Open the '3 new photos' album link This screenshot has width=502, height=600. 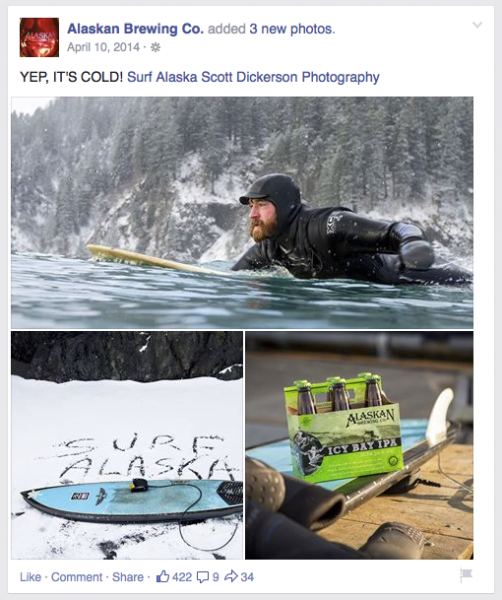coord(292,29)
